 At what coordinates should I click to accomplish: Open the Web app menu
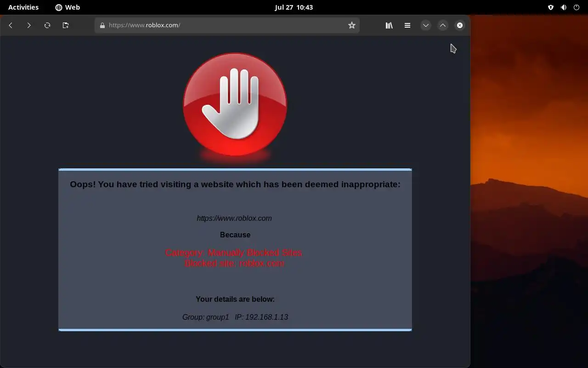(68, 7)
